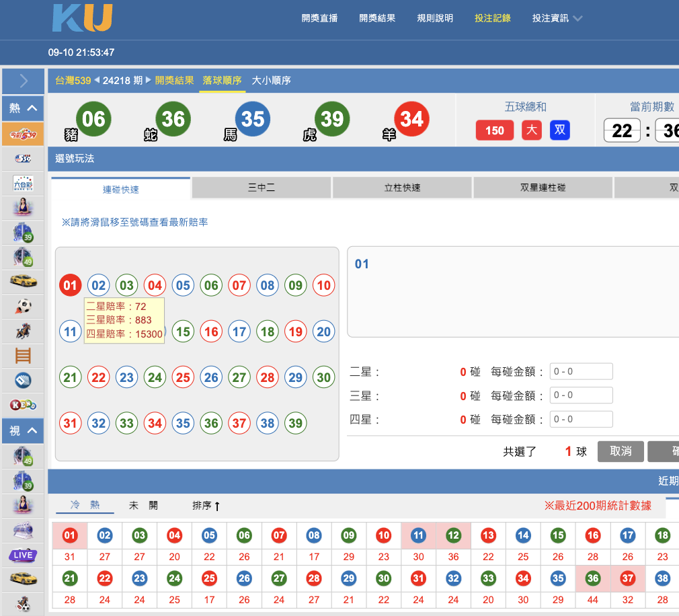The height and width of the screenshot is (616, 679).
Task: Open 開獎結果 in top navigation
Action: (x=377, y=18)
